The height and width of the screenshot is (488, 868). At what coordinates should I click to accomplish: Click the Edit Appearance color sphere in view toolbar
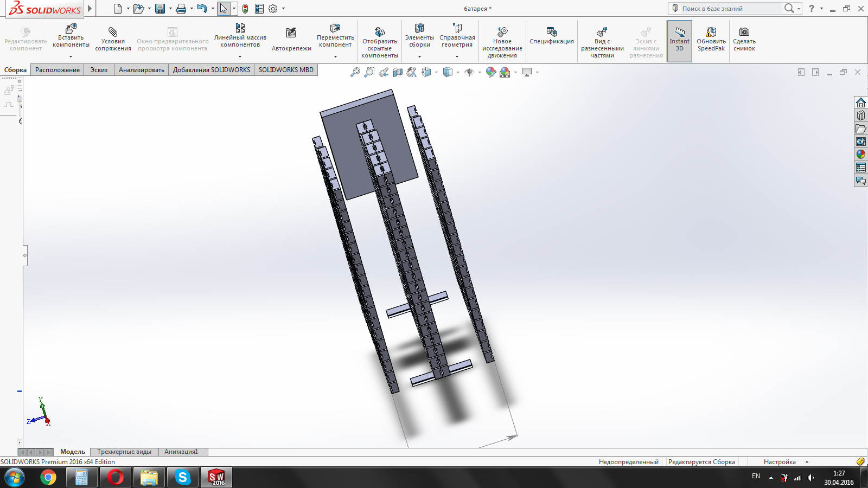pos(490,72)
